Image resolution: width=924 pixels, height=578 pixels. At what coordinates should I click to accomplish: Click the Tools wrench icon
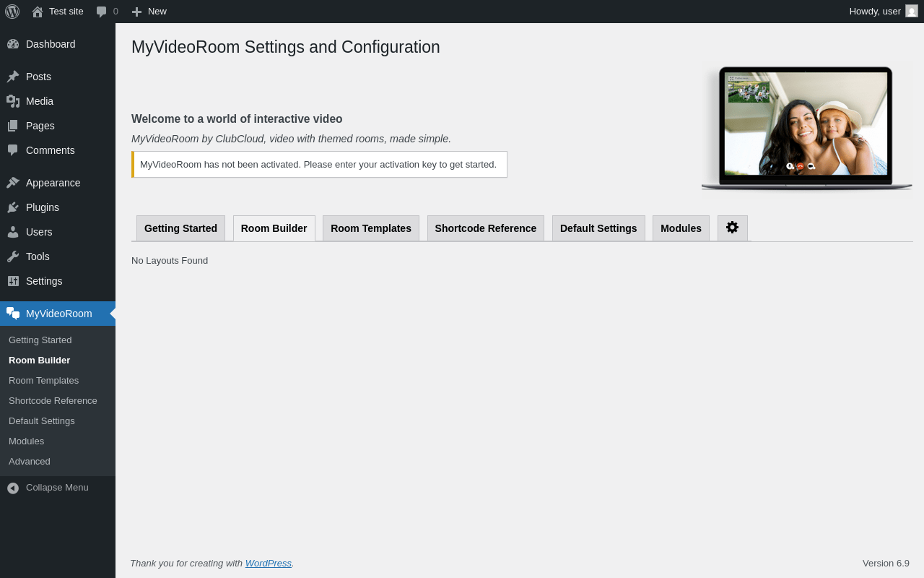pos(13,256)
